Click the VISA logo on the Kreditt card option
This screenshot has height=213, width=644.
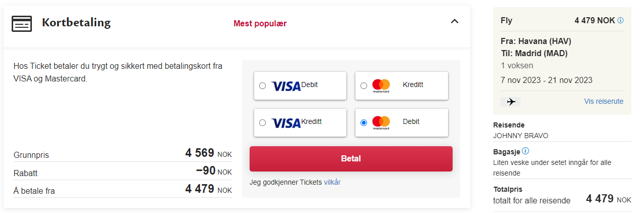coord(286,122)
